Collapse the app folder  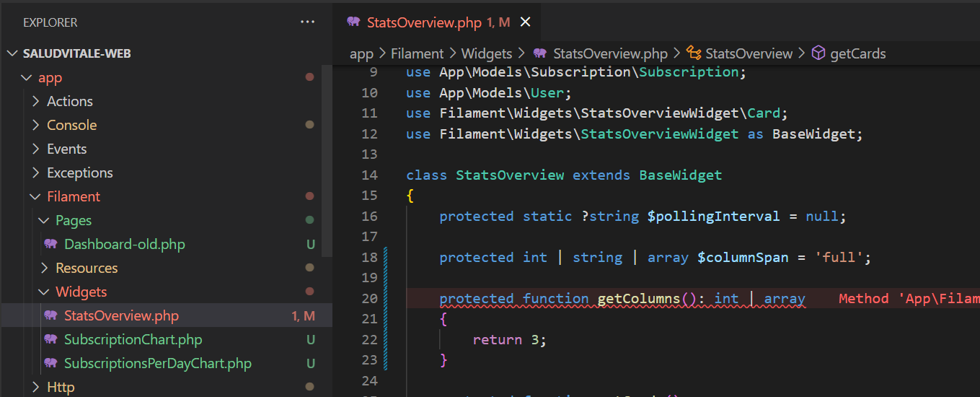point(27,78)
